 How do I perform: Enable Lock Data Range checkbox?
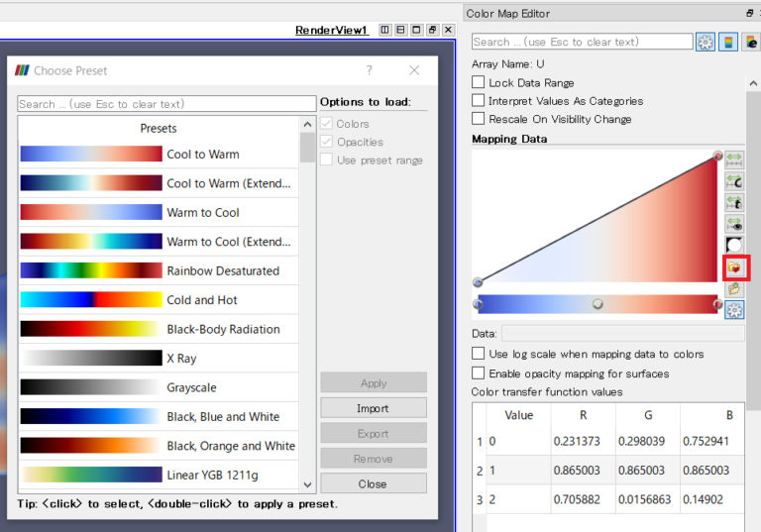click(x=479, y=83)
